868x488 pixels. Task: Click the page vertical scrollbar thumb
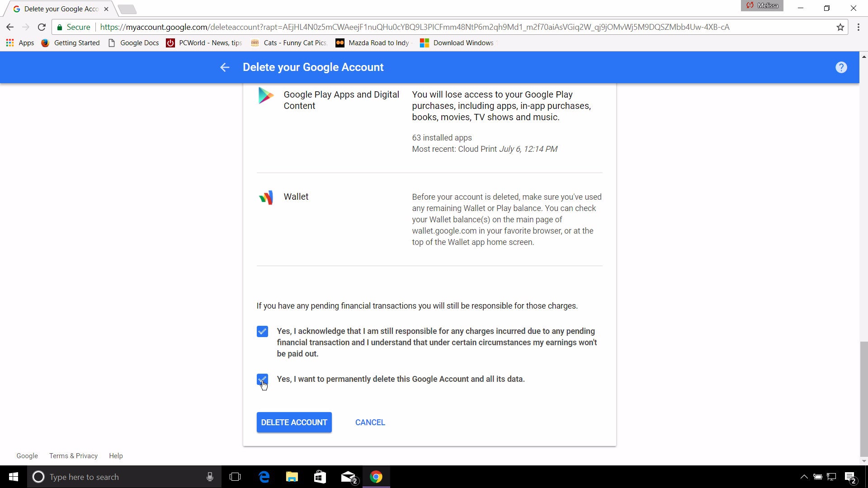(x=864, y=399)
